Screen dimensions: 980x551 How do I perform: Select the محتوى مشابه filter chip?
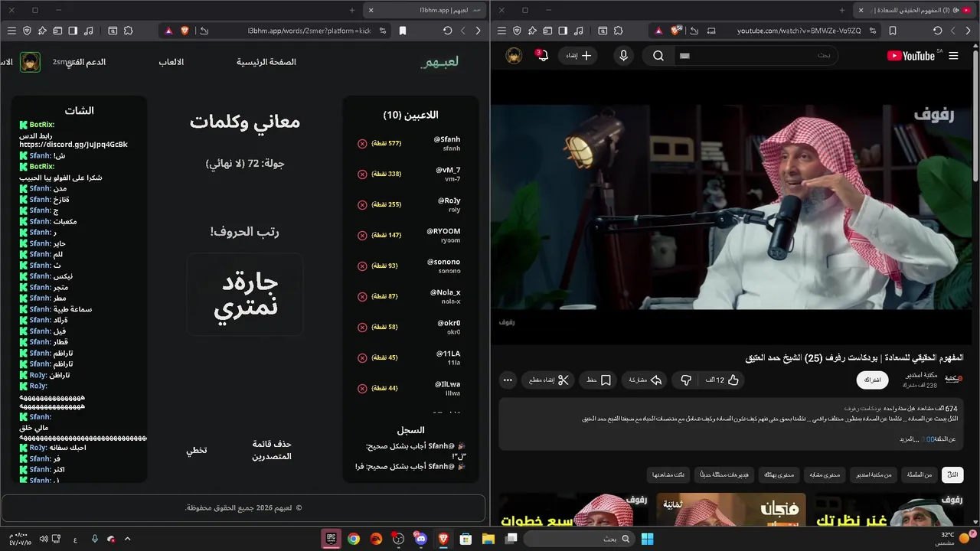click(x=824, y=475)
